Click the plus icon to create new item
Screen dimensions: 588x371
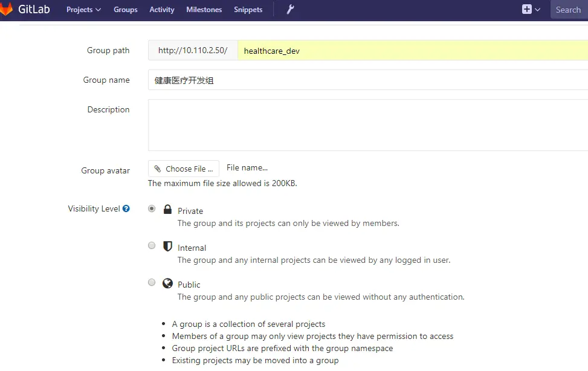tap(526, 9)
